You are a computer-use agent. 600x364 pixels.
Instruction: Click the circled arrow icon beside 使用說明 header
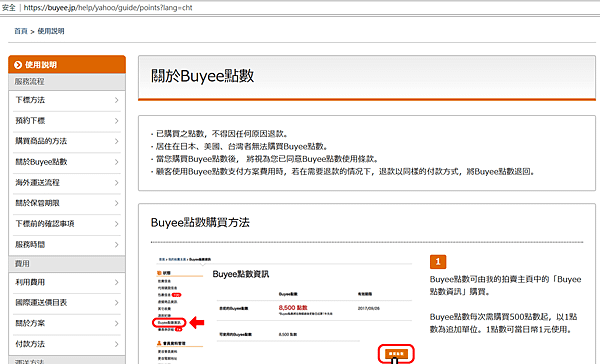pyautogui.click(x=18, y=65)
